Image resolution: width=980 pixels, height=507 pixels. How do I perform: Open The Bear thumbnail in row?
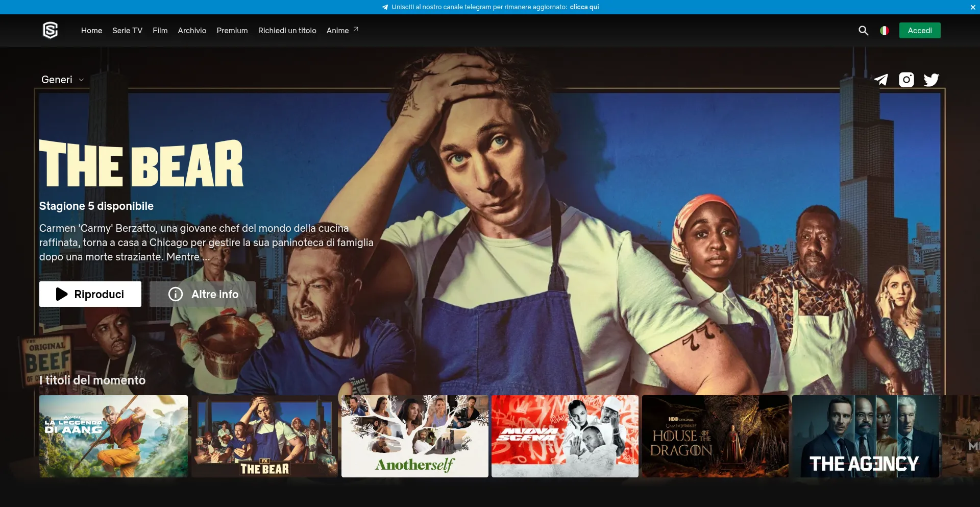point(264,437)
